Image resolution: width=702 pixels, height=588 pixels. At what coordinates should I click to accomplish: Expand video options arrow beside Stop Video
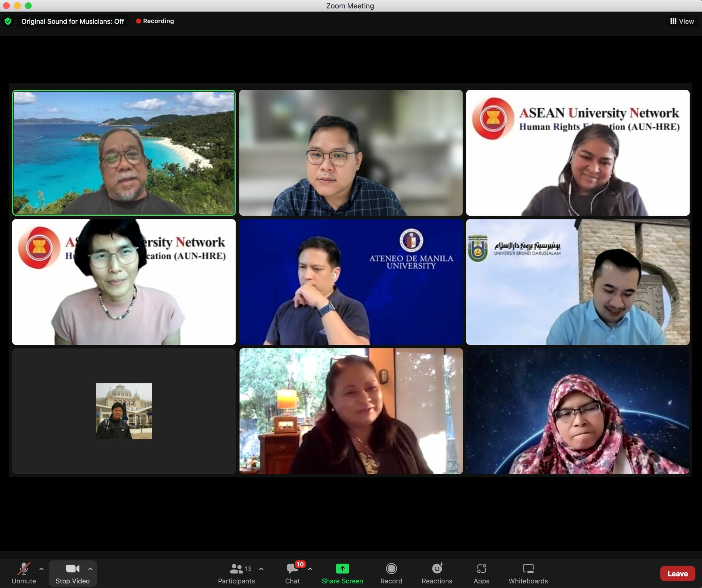coord(90,569)
